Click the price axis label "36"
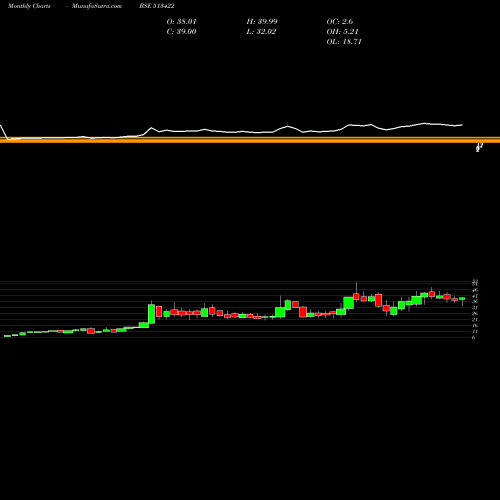This screenshot has height=500, width=500. (475, 302)
